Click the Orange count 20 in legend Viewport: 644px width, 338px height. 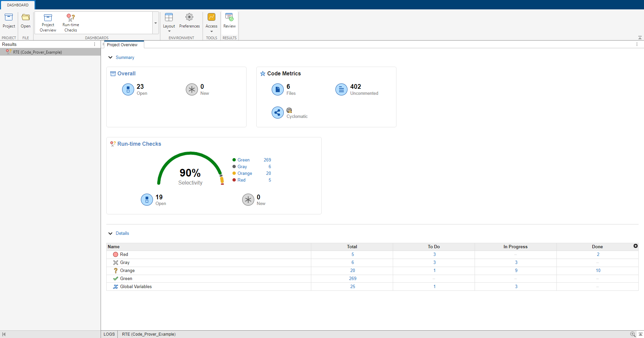pyautogui.click(x=269, y=173)
